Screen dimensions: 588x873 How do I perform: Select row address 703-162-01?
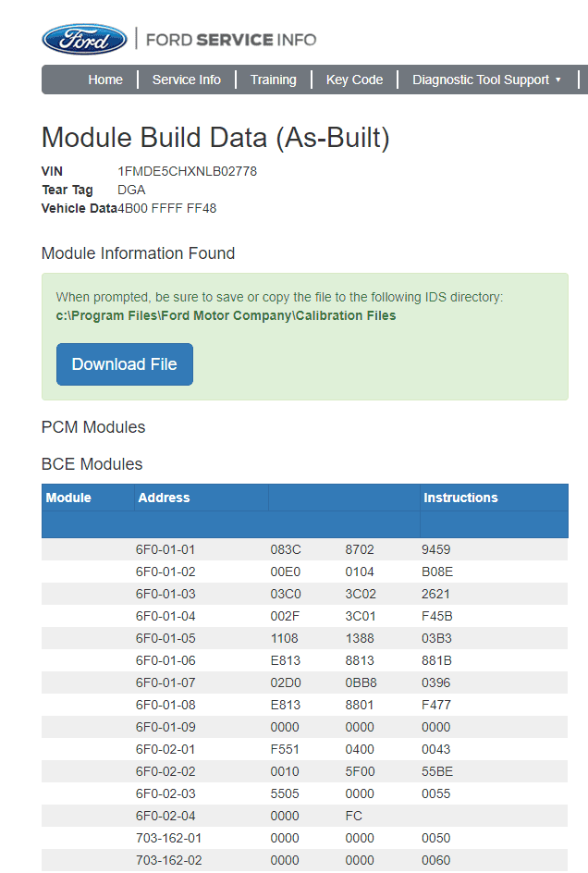coord(168,839)
